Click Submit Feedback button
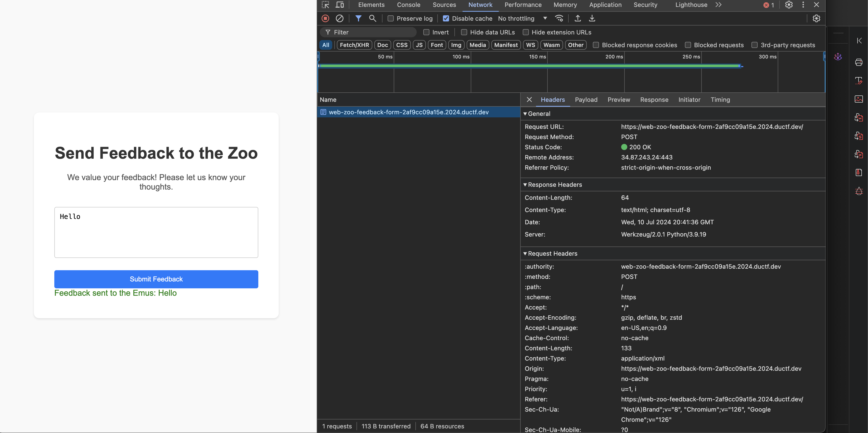Screen dimensions: 868x433 click(156, 279)
